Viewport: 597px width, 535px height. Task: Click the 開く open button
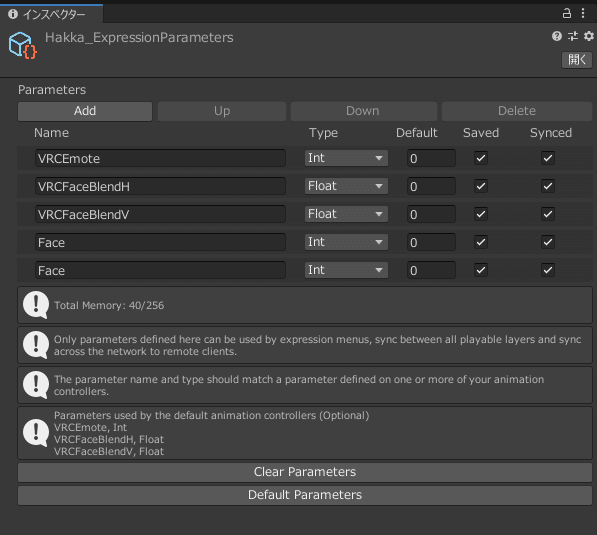577,60
